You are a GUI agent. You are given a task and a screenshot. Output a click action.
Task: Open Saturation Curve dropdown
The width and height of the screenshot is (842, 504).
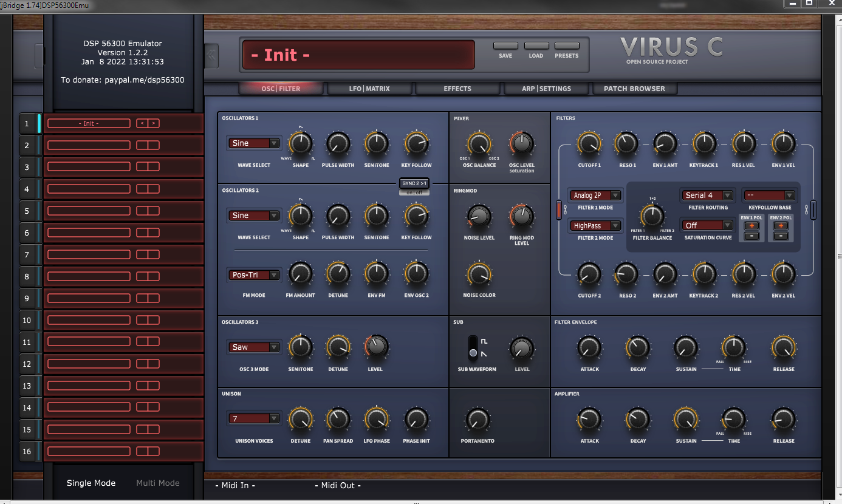pos(708,225)
